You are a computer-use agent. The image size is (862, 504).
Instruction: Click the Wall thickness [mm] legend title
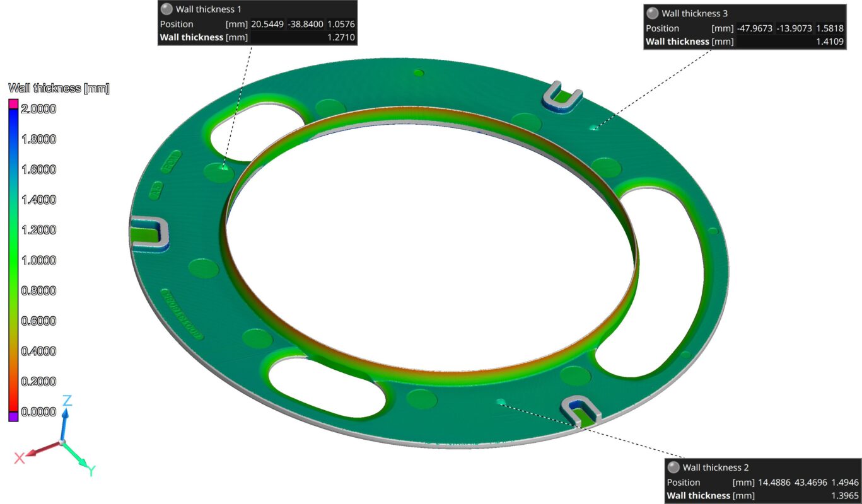pos(59,89)
